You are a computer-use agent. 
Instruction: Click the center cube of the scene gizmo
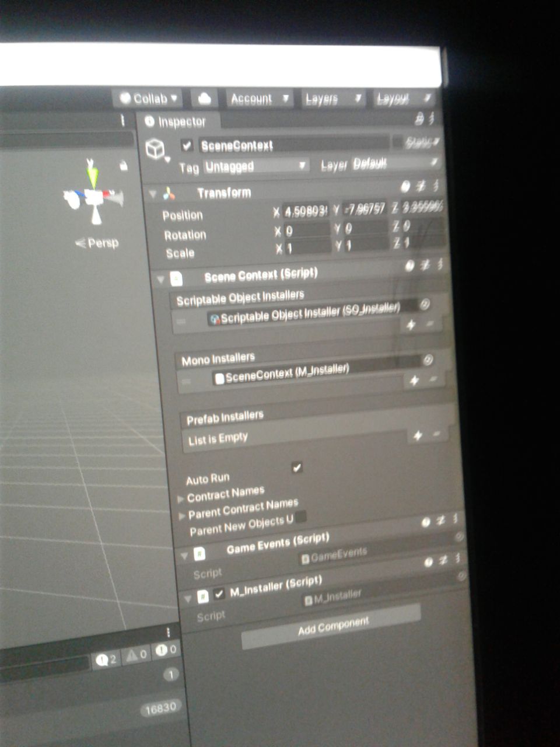coord(94,198)
